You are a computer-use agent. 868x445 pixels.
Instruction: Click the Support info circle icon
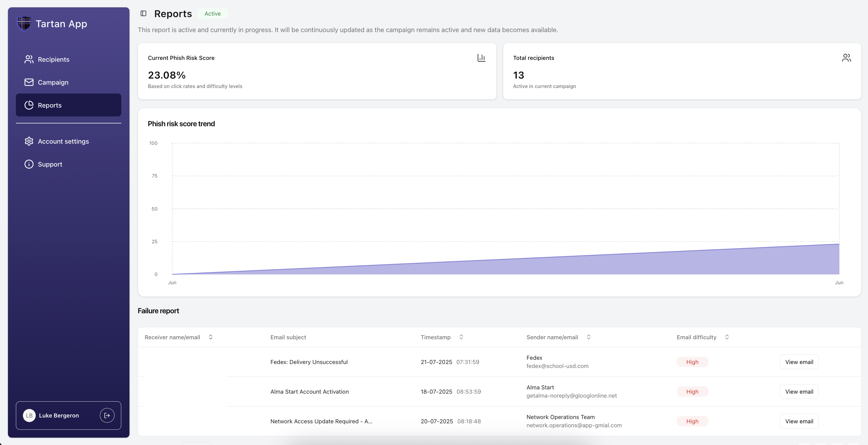point(29,164)
